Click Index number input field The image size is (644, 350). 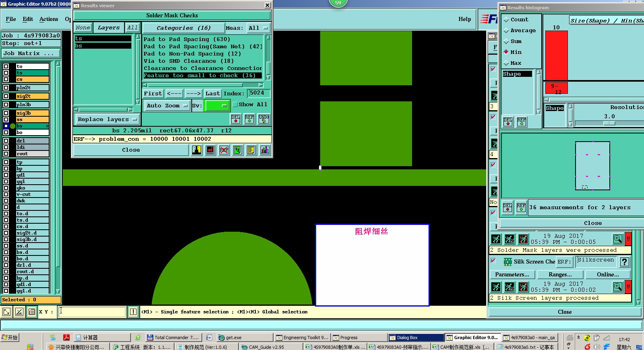tap(258, 93)
